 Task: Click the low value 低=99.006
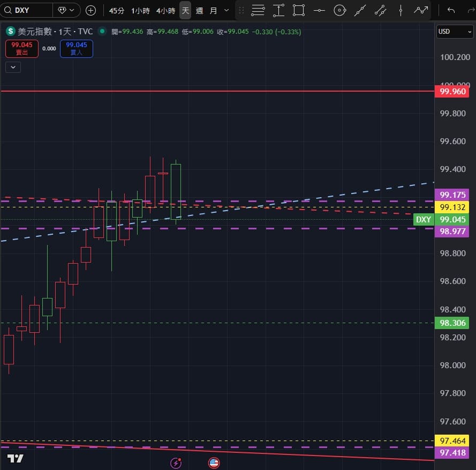coord(198,32)
